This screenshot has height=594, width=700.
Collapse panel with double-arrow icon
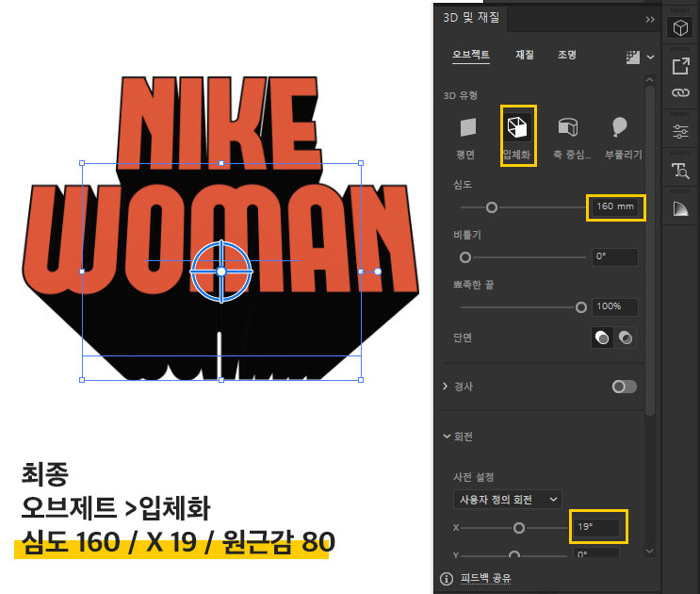(x=650, y=19)
